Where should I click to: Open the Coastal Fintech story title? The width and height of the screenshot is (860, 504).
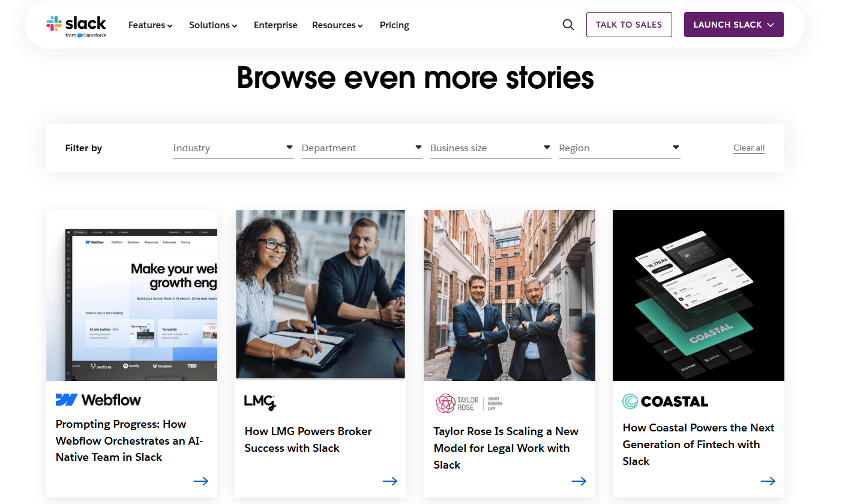click(x=699, y=445)
